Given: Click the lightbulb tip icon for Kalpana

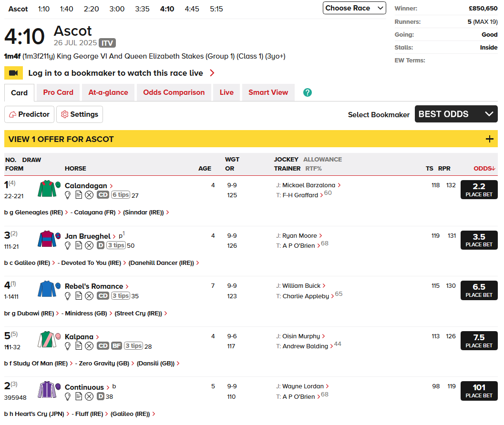Looking at the screenshot, I should tap(68, 346).
